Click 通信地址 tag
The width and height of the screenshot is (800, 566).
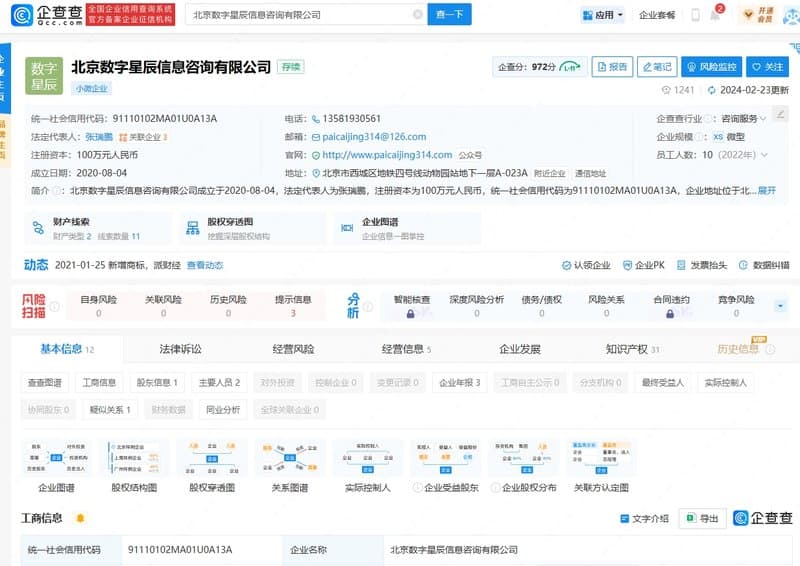pos(590,174)
